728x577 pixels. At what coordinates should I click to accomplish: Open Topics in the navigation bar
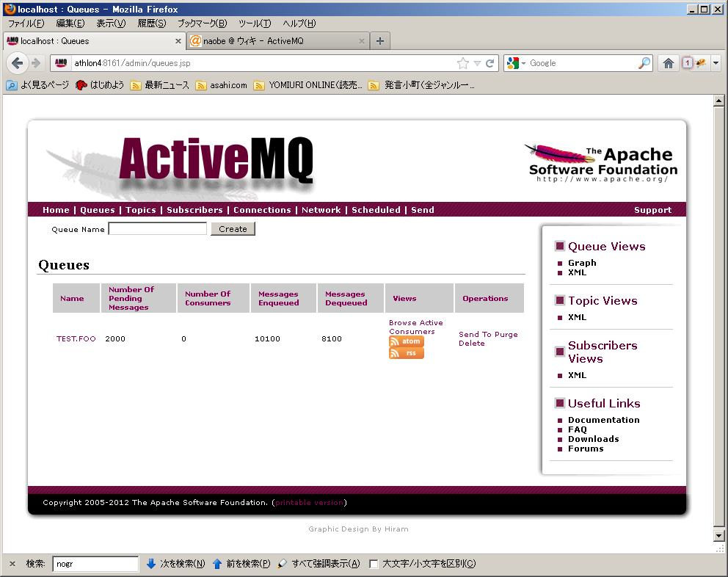click(x=141, y=210)
